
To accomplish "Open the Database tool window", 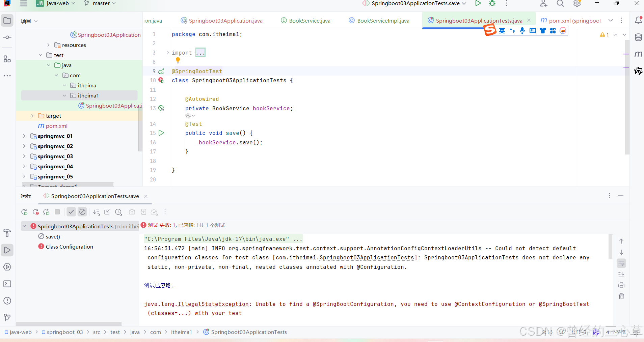I will (638, 37).
